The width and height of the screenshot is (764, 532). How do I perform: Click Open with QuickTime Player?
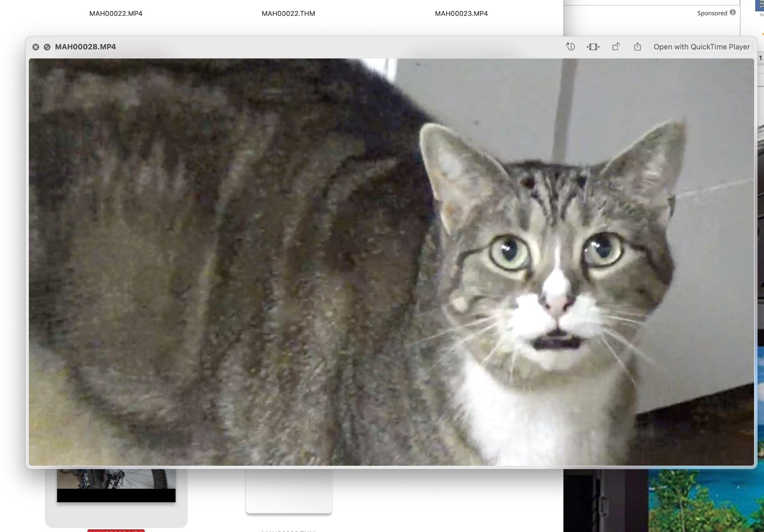click(x=701, y=47)
